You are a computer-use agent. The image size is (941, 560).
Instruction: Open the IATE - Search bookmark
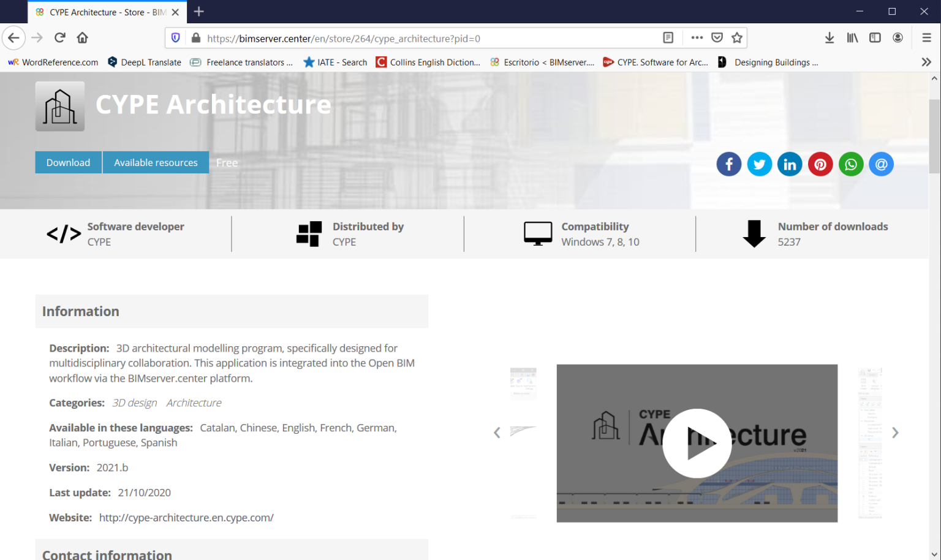pos(334,62)
